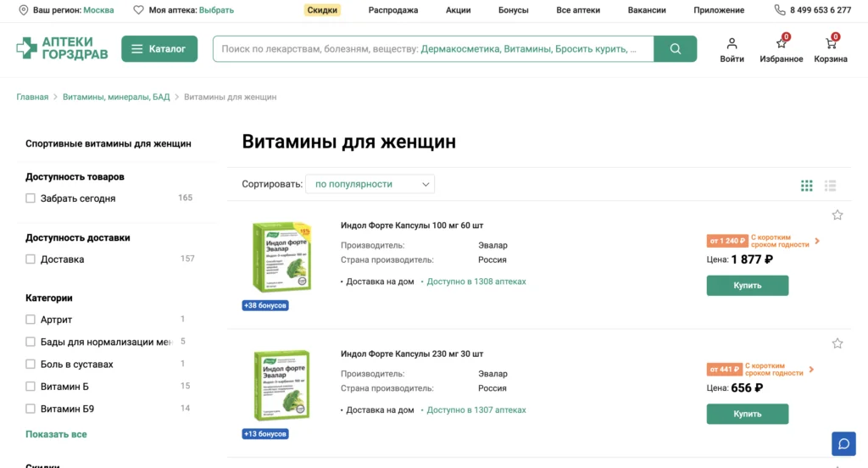868x468 pixels.
Task: Open the Войти user account icon
Action: pos(732,43)
